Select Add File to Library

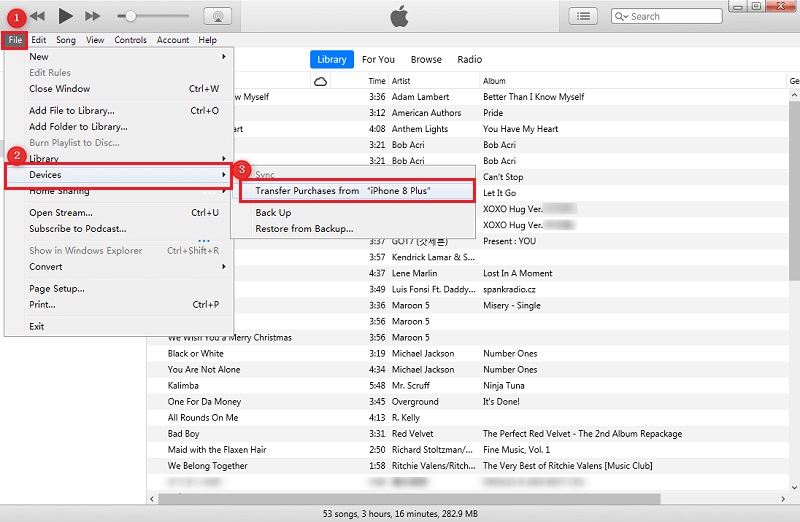point(119,111)
